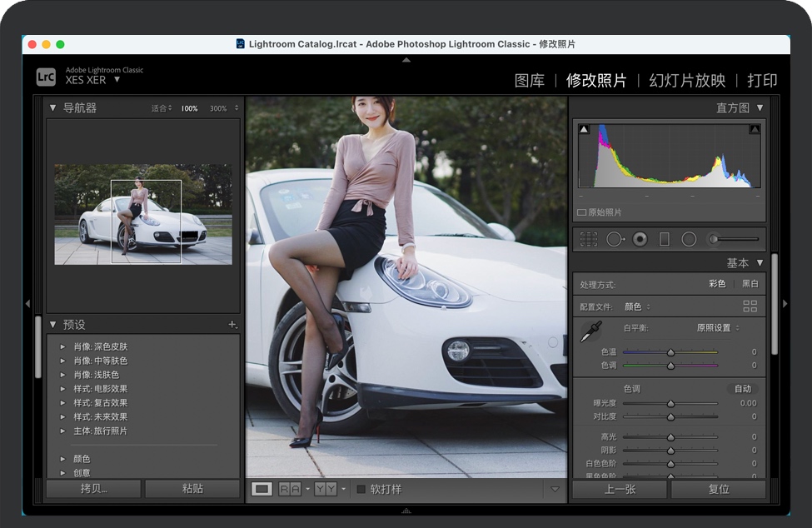Switch to the 图库 module

click(x=529, y=81)
